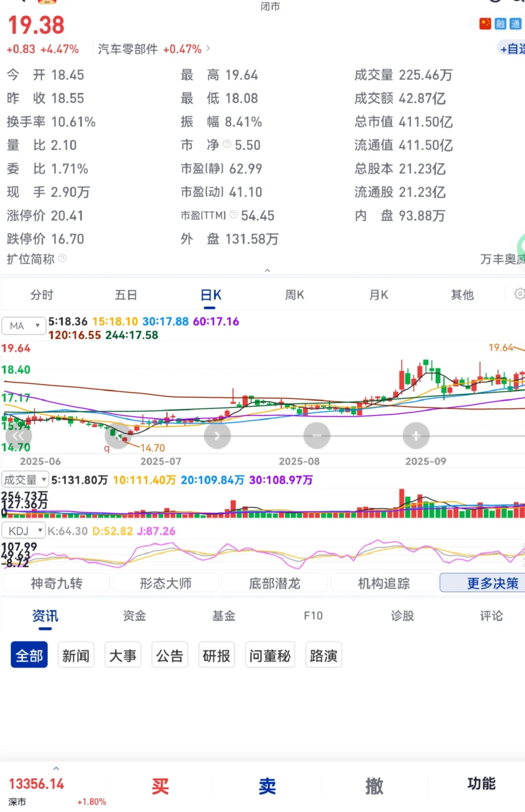Add stock via +自选 button

[512, 48]
